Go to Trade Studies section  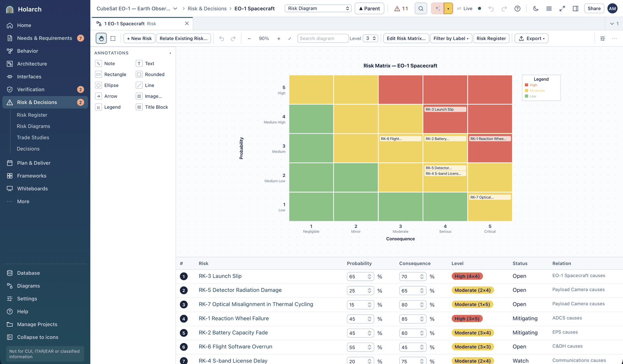point(33,138)
